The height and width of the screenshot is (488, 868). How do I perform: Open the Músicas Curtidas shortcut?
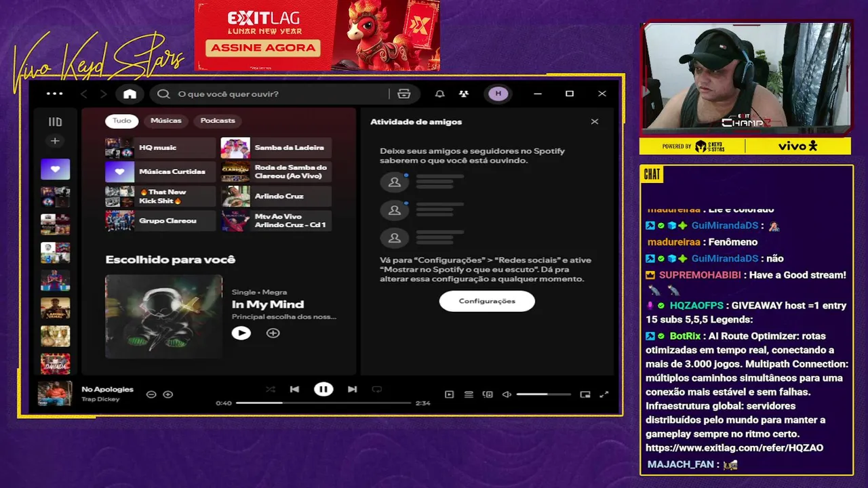pyautogui.click(x=160, y=172)
